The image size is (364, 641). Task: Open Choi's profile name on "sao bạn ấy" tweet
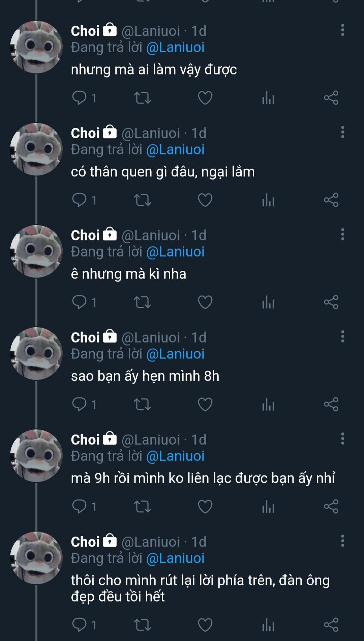coord(85,338)
